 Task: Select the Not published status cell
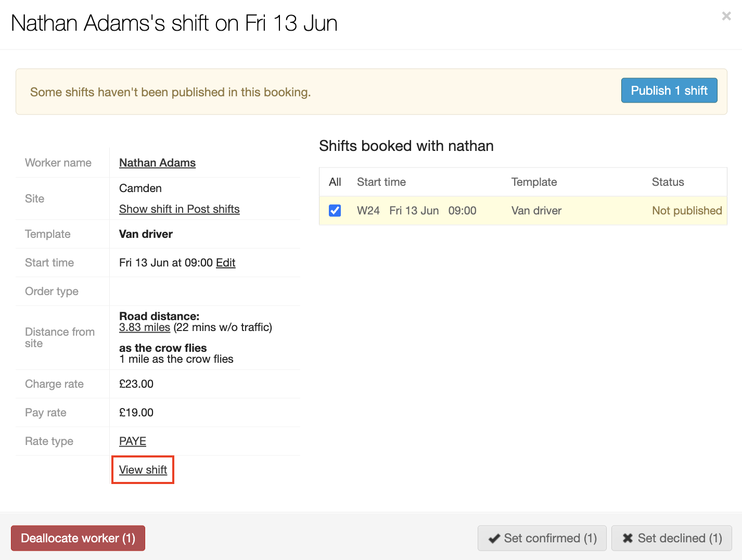click(x=686, y=211)
